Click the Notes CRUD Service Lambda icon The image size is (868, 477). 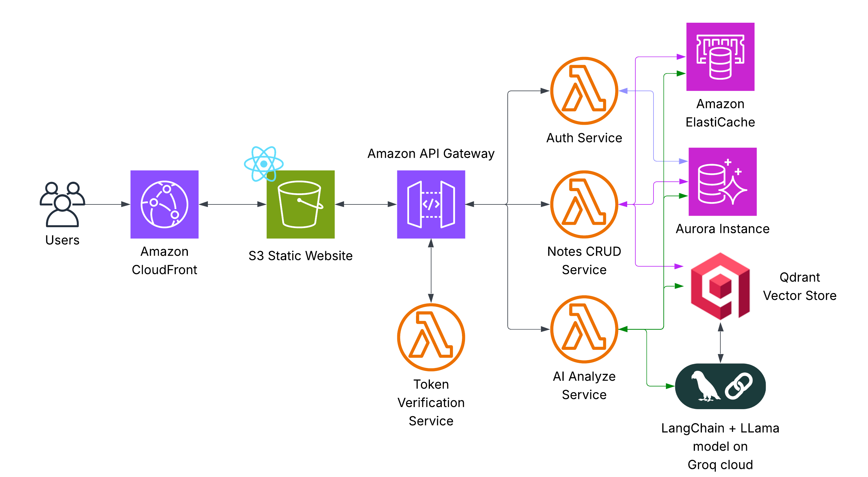click(584, 204)
